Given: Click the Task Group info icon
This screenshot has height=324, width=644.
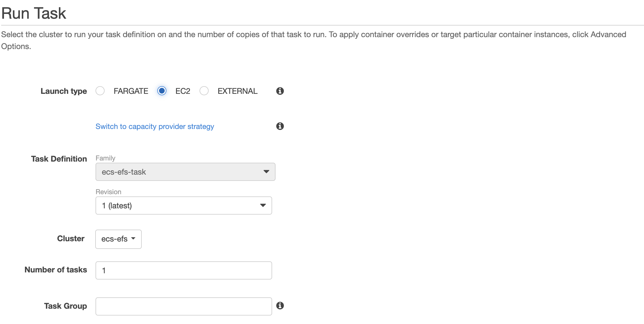Looking at the screenshot, I should click(280, 306).
